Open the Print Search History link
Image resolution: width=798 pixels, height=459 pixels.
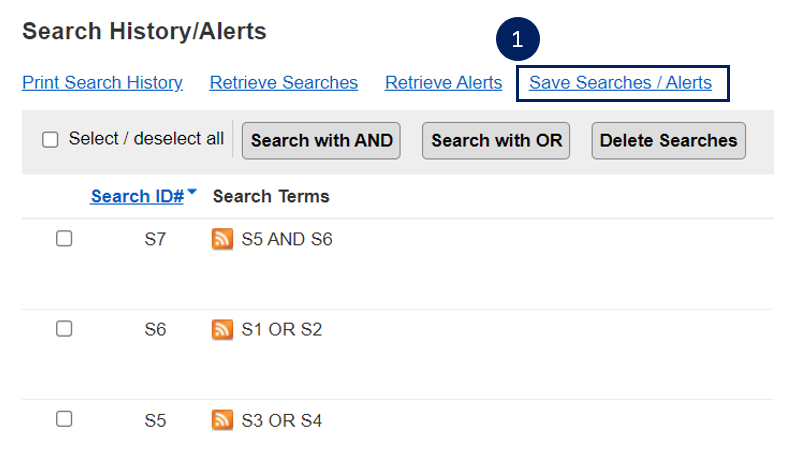pyautogui.click(x=102, y=82)
